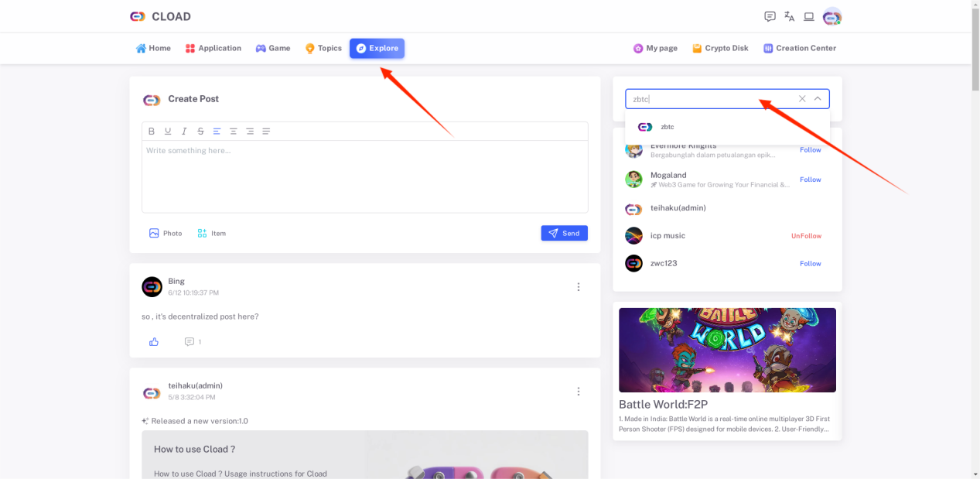Align text left in the editor
The image size is (980, 479).
(x=217, y=131)
